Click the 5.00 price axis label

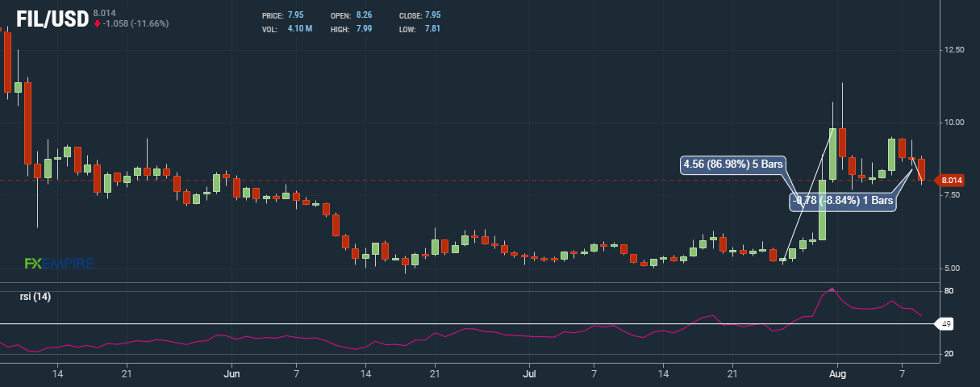953,268
